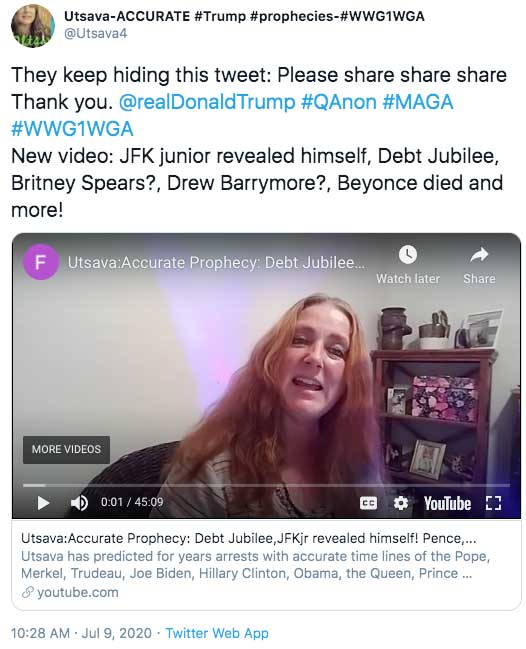Screen dimensions: 526x649
Task: Click the Watch later clock icon
Action: 408,255
